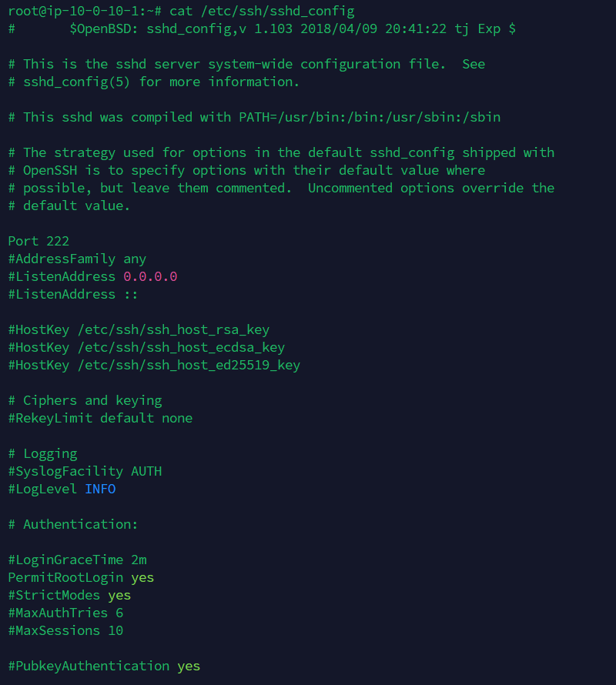Click the #PubkeyAuthentication yes line
This screenshot has height=685, width=616.
click(x=104, y=667)
